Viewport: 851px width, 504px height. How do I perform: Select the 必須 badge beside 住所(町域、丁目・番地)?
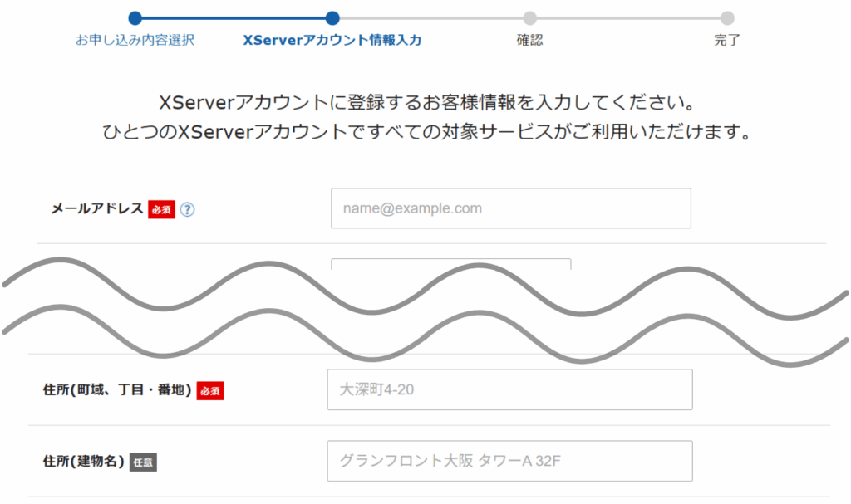tap(210, 390)
